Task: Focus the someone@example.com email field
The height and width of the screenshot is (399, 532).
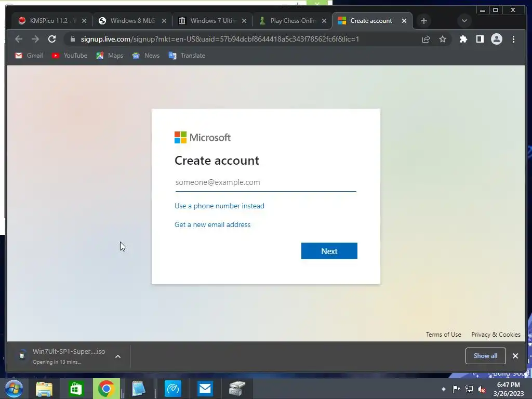Action: click(265, 182)
